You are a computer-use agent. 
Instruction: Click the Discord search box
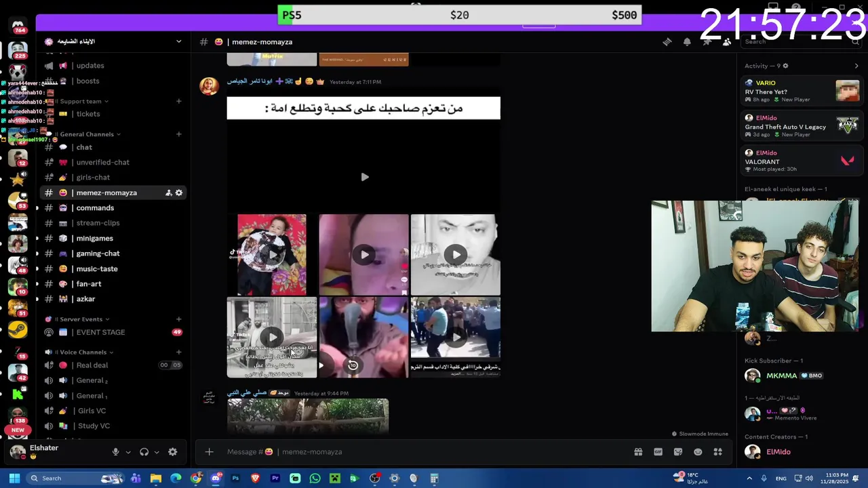(x=800, y=42)
